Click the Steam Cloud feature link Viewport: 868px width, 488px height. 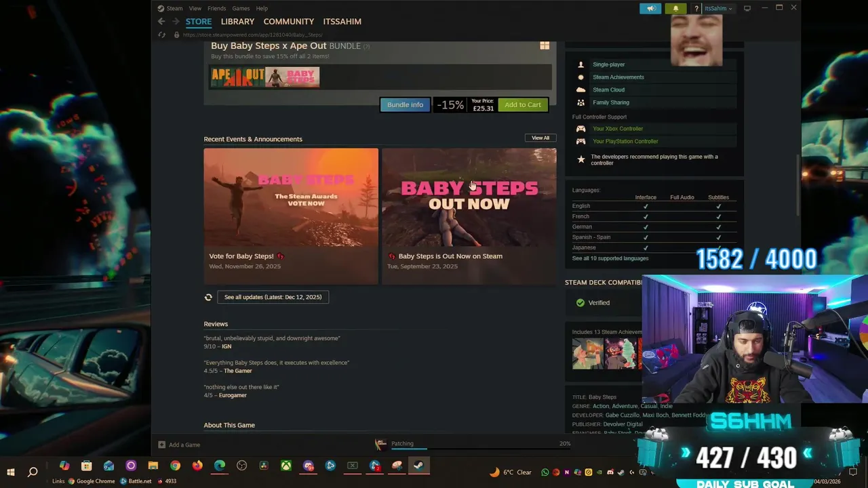[608, 89]
